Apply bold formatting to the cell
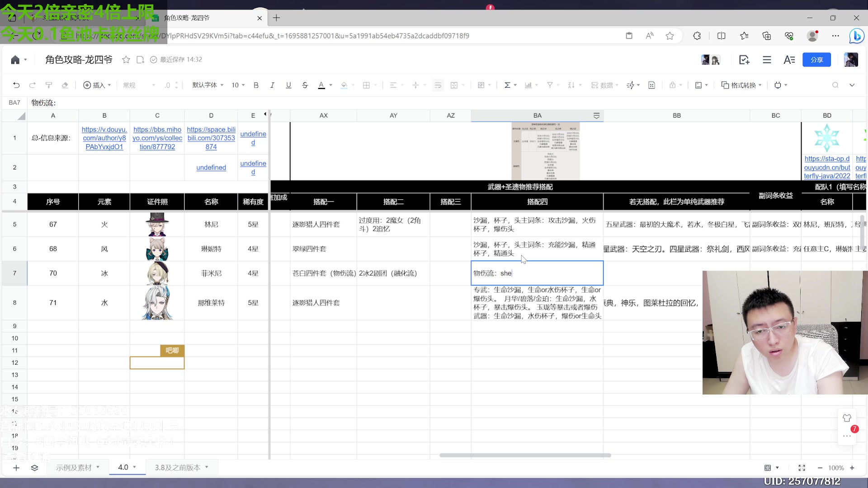The width and height of the screenshot is (868, 488). click(x=256, y=85)
